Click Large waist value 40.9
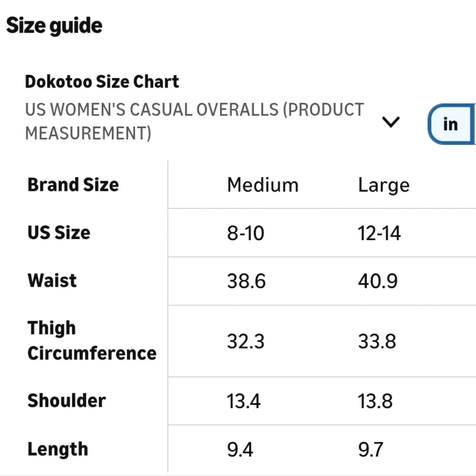476x476 pixels. pos(377,282)
